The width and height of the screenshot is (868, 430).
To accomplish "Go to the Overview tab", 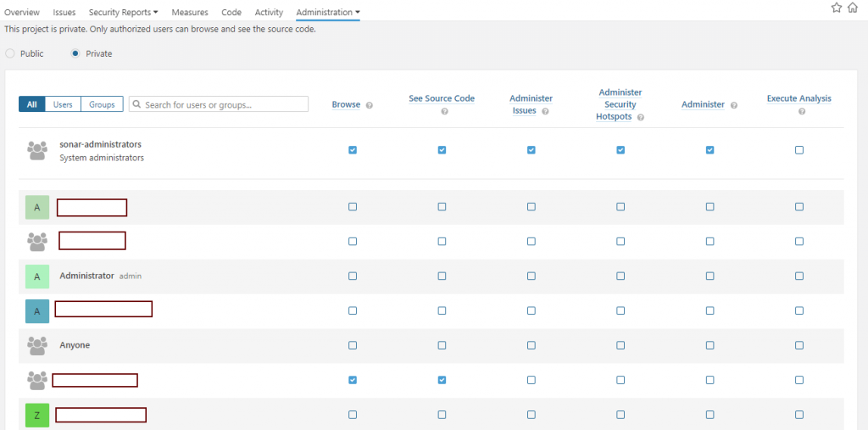I will click(22, 12).
